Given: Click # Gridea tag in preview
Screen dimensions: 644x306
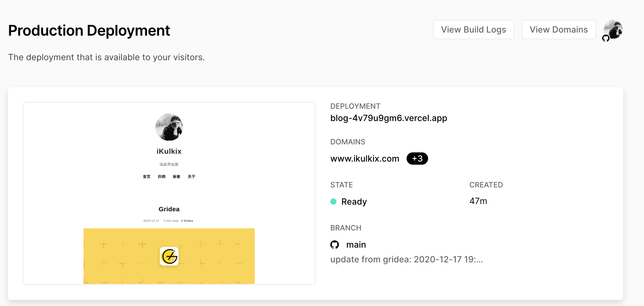Looking at the screenshot, I should coord(187,221).
